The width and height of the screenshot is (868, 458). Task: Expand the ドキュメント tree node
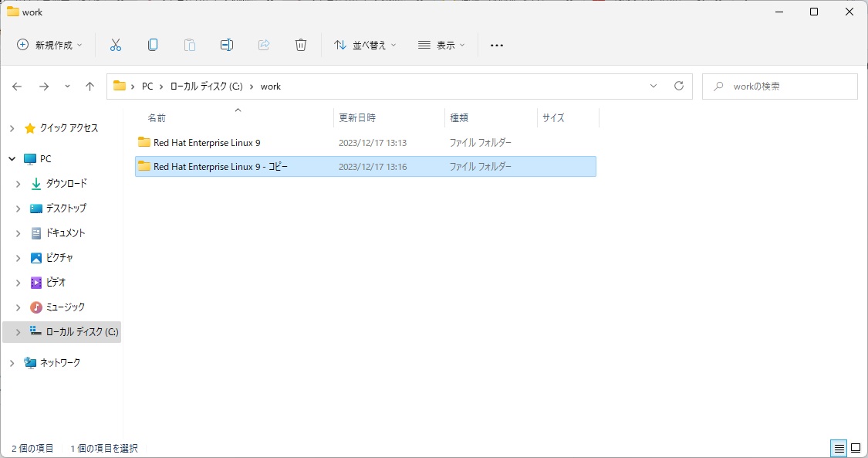(19, 234)
